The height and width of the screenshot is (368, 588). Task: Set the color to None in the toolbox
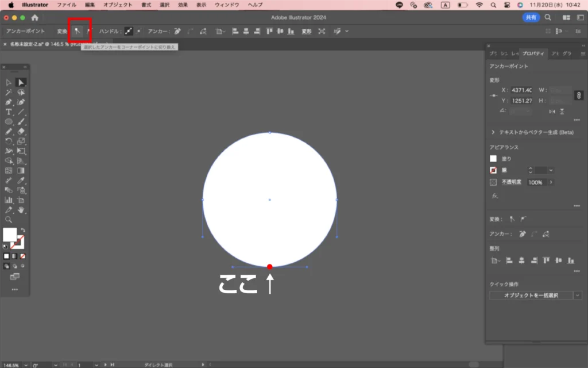(22, 256)
